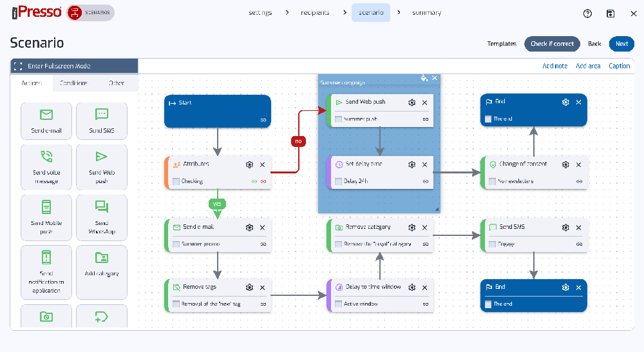The width and height of the screenshot is (644, 352).
Task: Open settings gear on top End node
Action: coord(565,102)
